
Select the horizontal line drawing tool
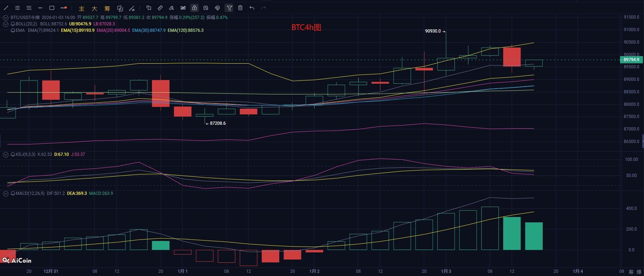[x=40, y=8]
